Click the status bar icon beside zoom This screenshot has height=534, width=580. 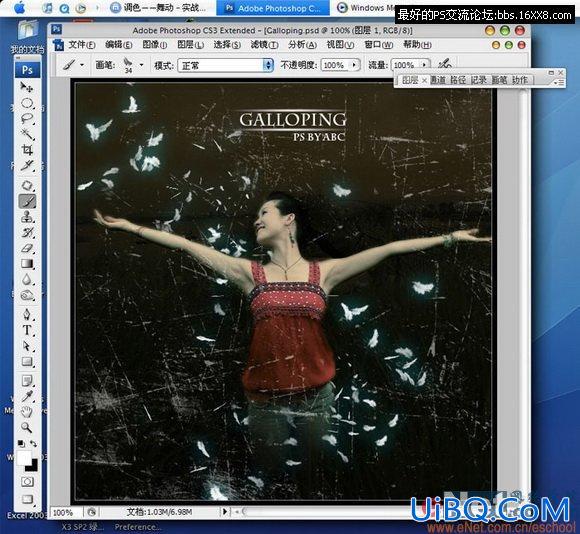91,512
